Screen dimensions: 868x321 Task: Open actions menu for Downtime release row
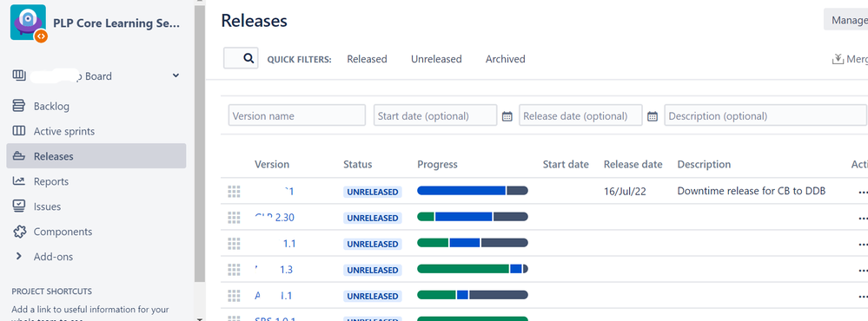(863, 193)
